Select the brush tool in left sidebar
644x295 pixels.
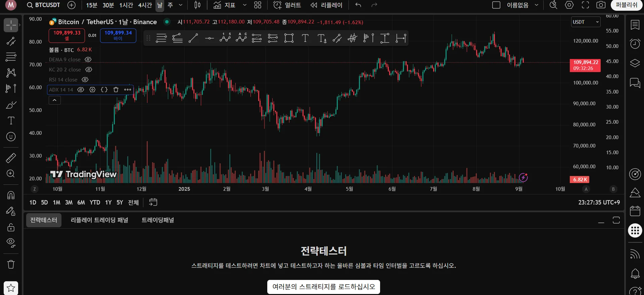click(x=11, y=105)
